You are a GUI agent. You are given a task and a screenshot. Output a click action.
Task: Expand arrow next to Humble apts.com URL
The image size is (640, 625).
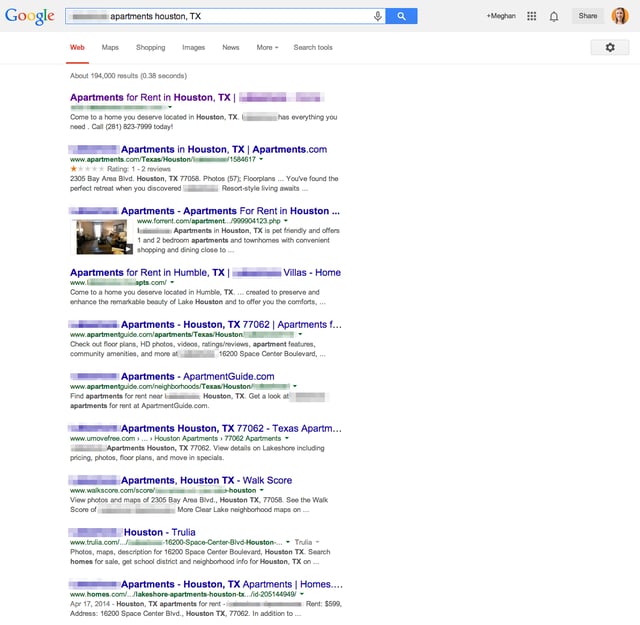point(172,282)
